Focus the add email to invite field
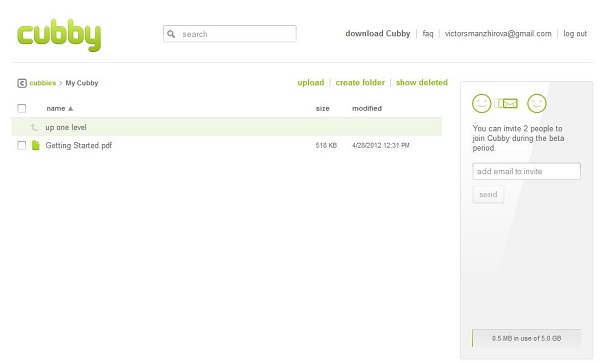Image resolution: width=600 pixels, height=363 pixels. pyautogui.click(x=527, y=171)
